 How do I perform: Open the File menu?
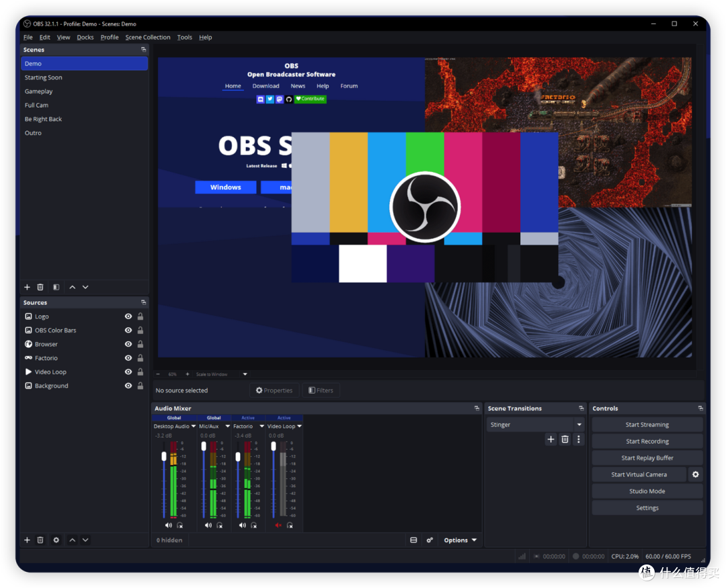coord(28,37)
